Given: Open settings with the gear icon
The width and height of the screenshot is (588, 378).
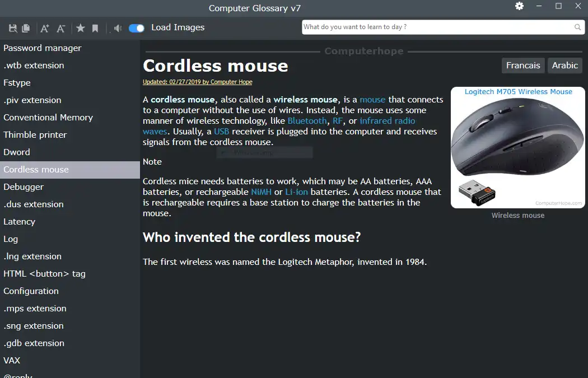Looking at the screenshot, I should click(519, 6).
